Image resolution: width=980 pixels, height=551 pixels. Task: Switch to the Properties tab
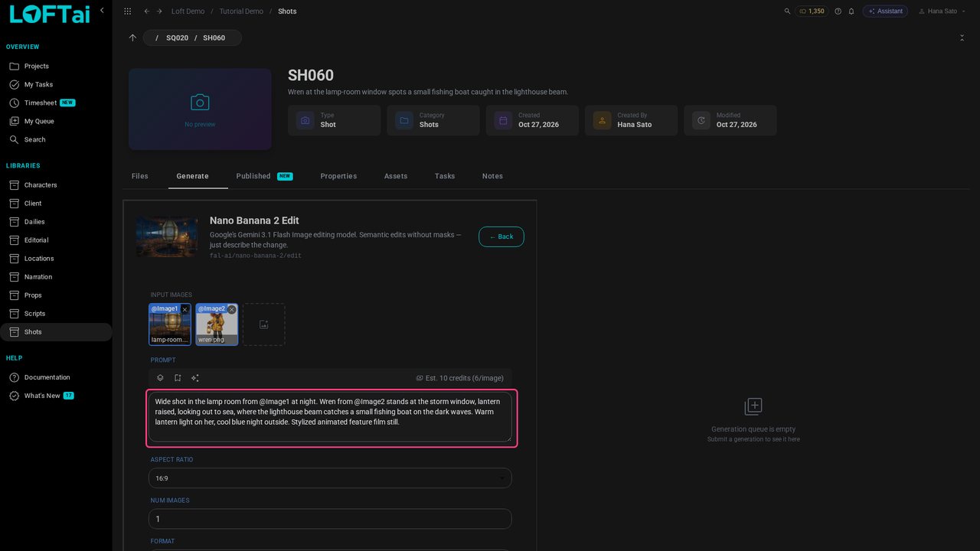pos(338,176)
